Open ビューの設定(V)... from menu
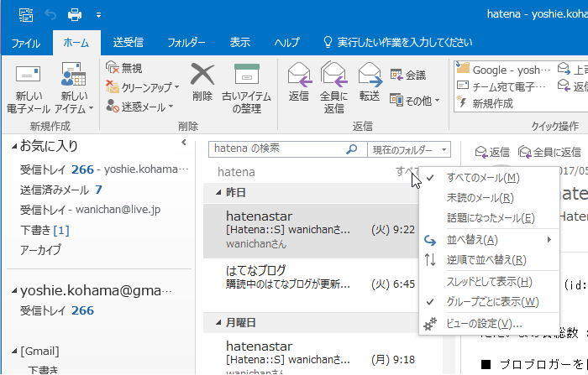 pos(489,323)
